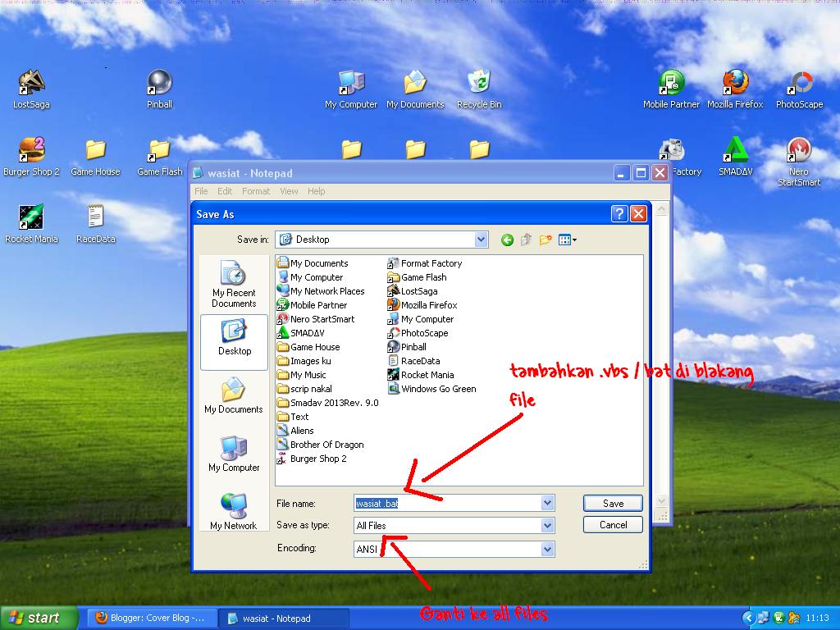Expand the Save as type combo box
This screenshot has height=630, width=840.
click(546, 525)
